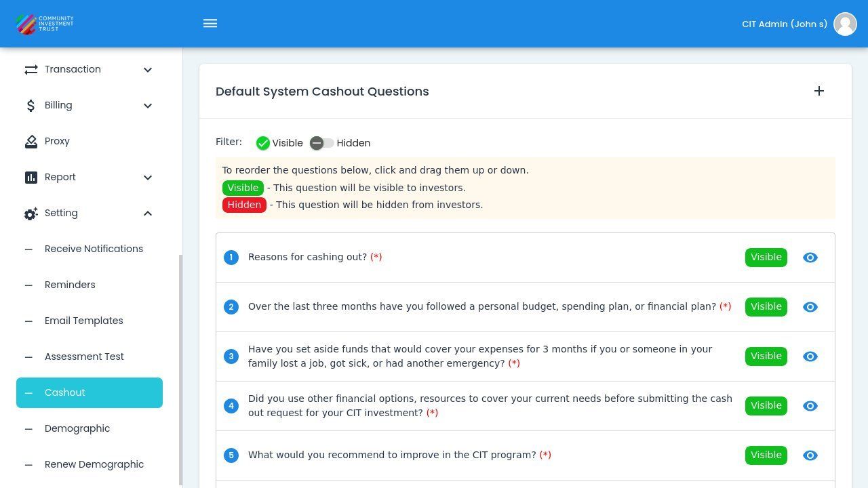Toggle eye icon for question 5
868x488 pixels.
click(810, 455)
